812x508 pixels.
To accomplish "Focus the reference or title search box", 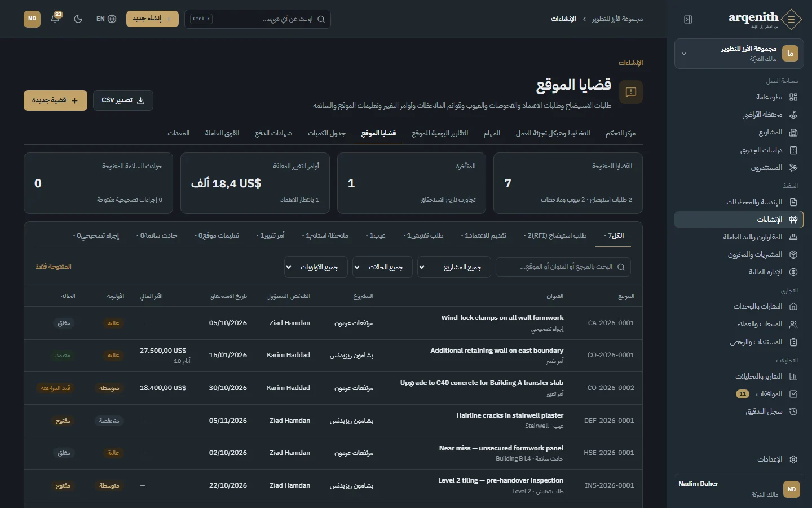I will 563,267.
